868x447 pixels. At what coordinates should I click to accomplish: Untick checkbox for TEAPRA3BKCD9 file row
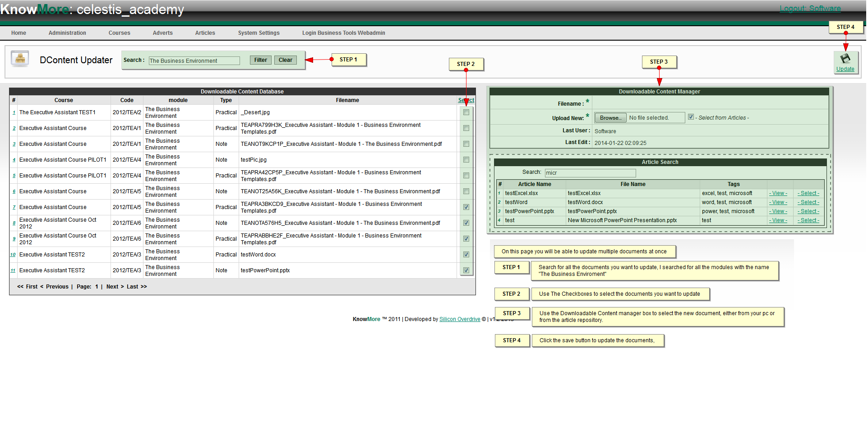(466, 207)
